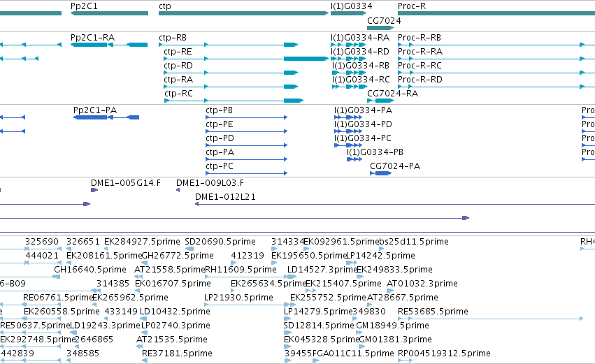Select the GM18949.5prime EST label
595x364 pixels.
(x=392, y=326)
